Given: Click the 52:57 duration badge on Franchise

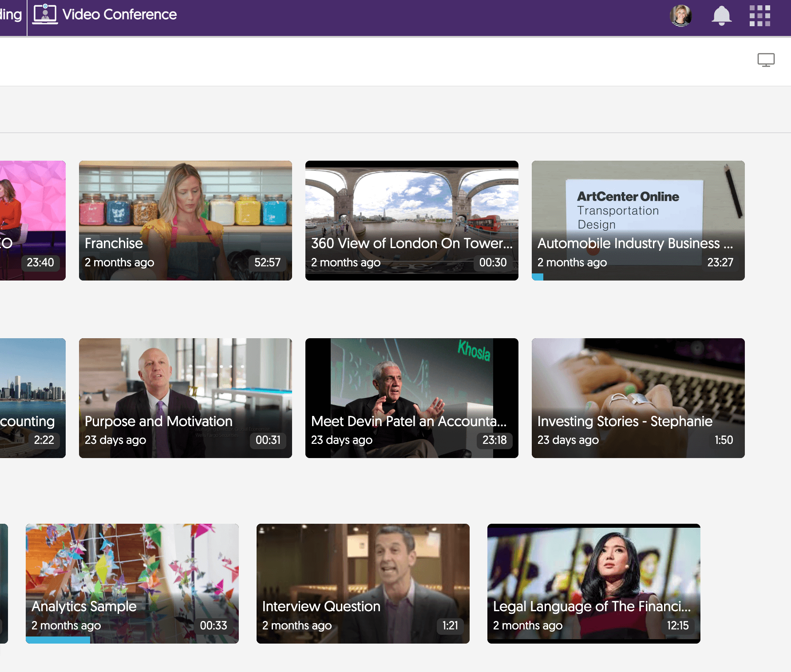Looking at the screenshot, I should pyautogui.click(x=268, y=262).
